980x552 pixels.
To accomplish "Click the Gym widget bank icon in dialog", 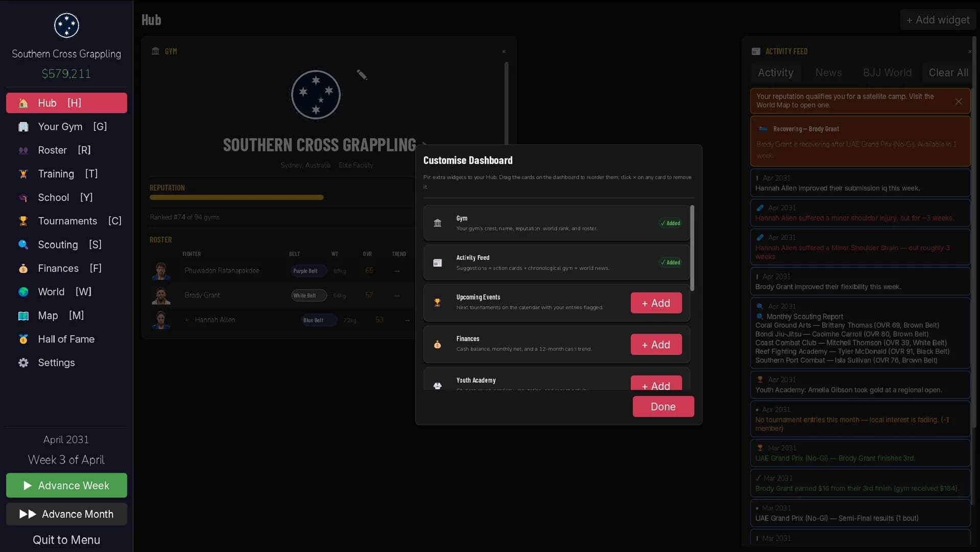I will 437,223.
